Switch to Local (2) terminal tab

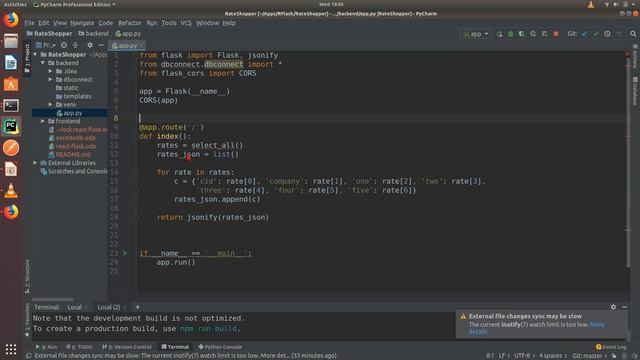coord(109,307)
